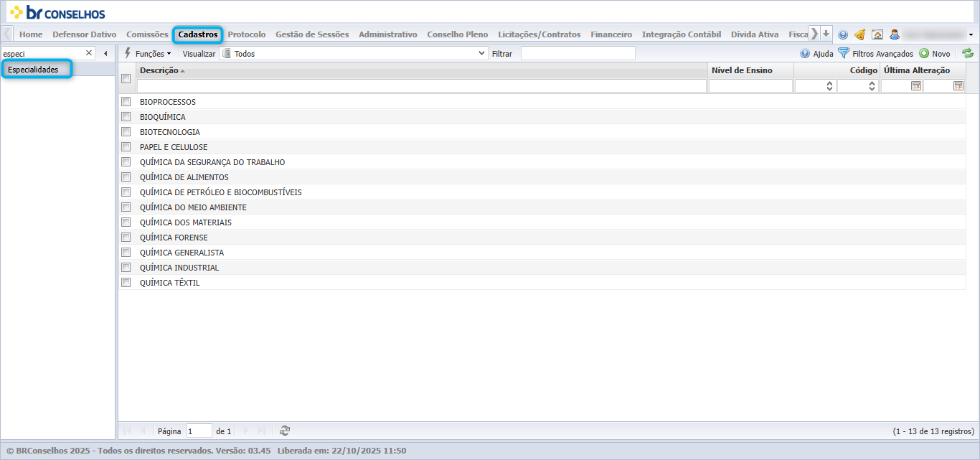Click the bell notifications icon

point(859,34)
